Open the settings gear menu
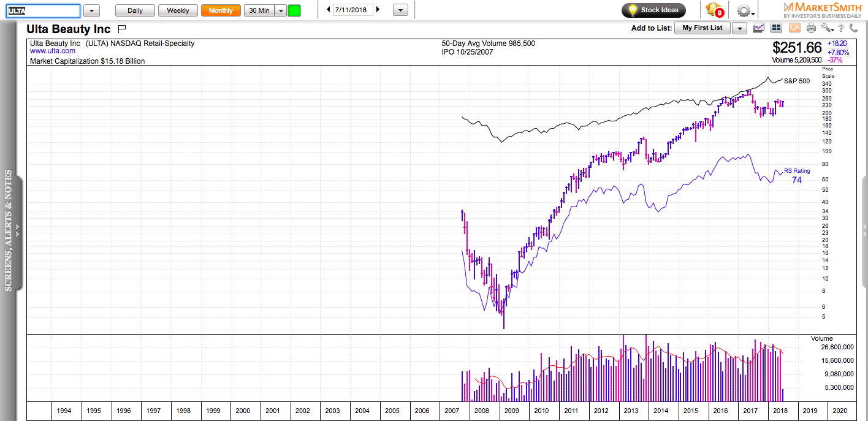 coord(745,10)
